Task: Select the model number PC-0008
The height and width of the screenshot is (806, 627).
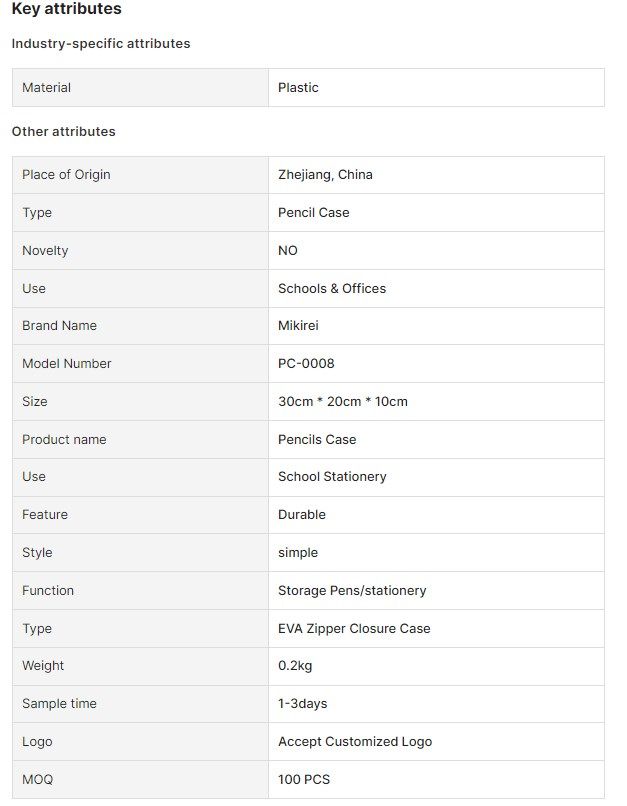Action: click(x=306, y=364)
